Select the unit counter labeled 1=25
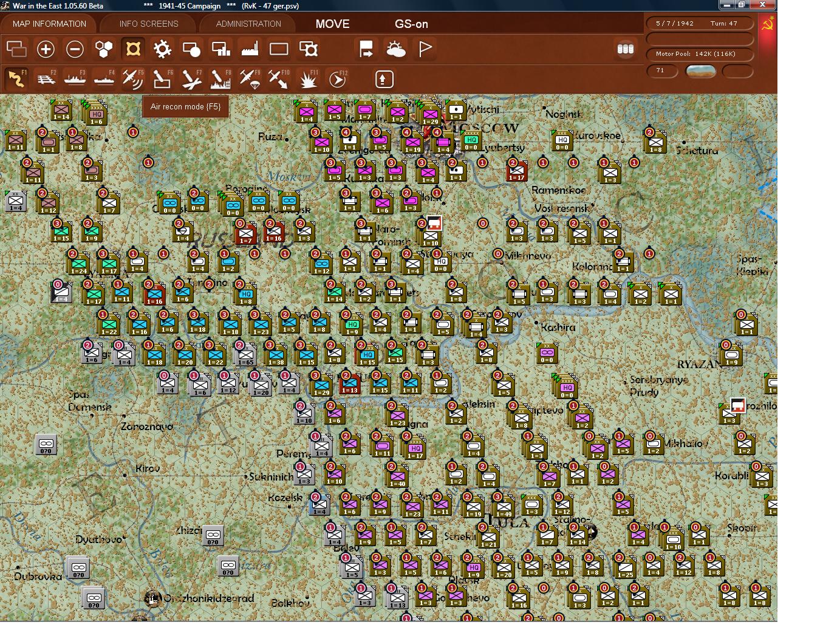 (624, 566)
